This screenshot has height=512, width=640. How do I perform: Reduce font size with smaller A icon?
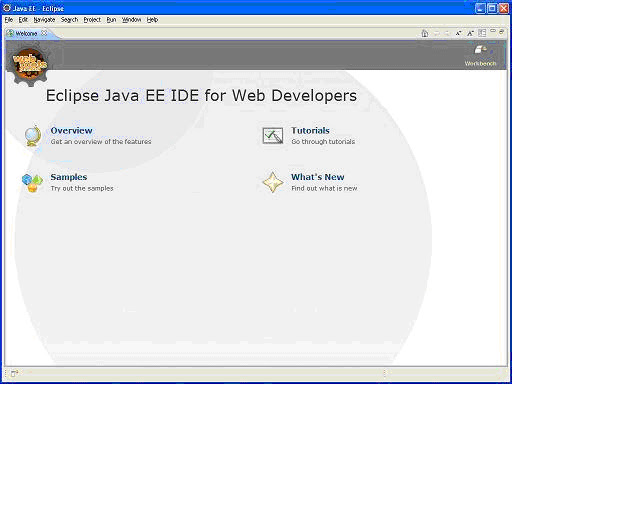coord(458,33)
